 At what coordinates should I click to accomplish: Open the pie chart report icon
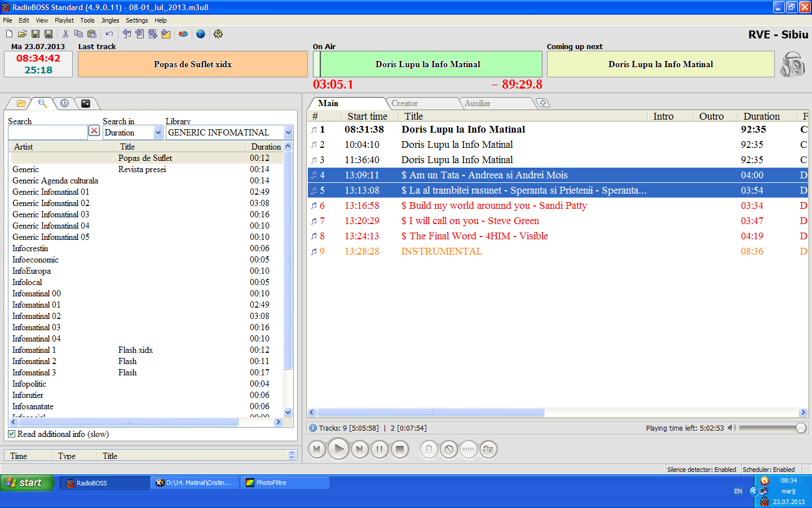point(183,34)
